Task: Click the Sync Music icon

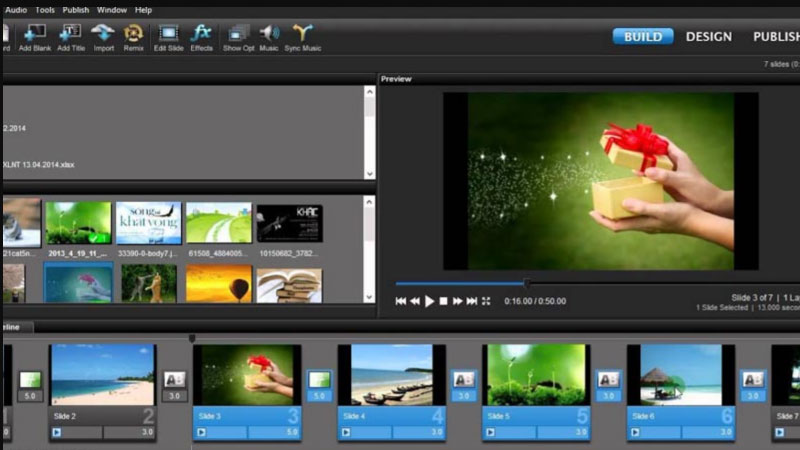Action: [x=303, y=33]
